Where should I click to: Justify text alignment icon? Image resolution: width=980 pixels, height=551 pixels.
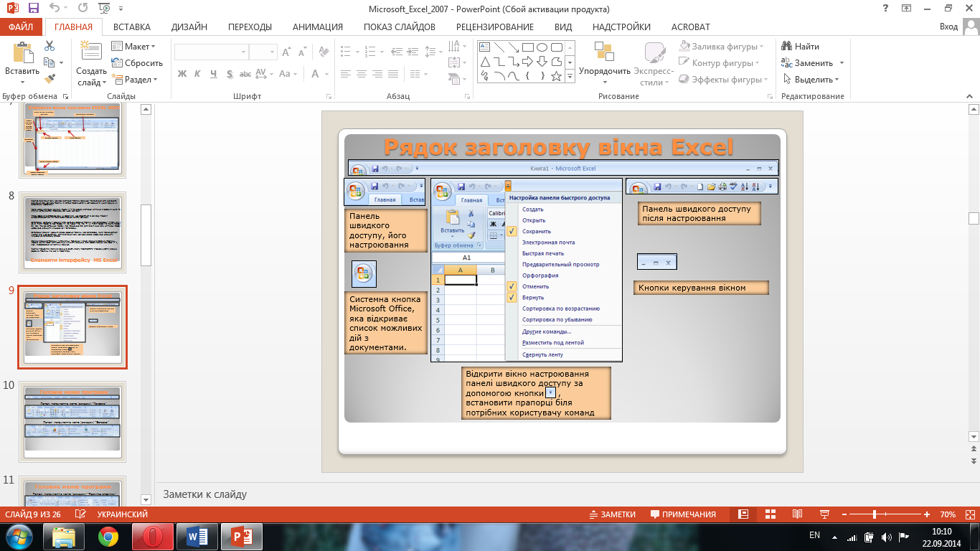392,74
